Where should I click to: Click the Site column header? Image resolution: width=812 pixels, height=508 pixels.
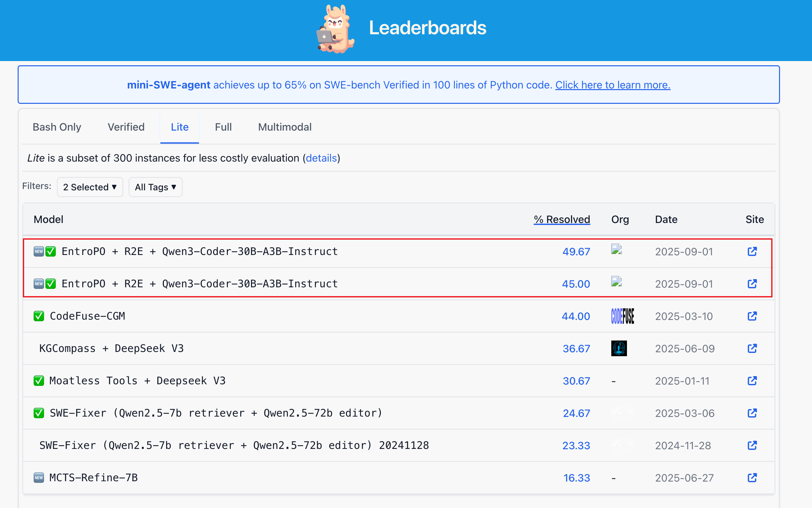pyautogui.click(x=755, y=219)
